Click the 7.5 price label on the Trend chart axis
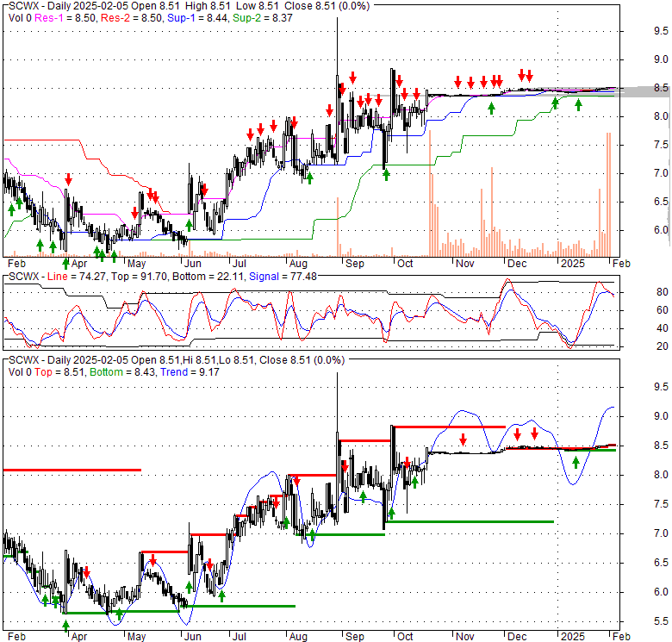 pos(661,504)
